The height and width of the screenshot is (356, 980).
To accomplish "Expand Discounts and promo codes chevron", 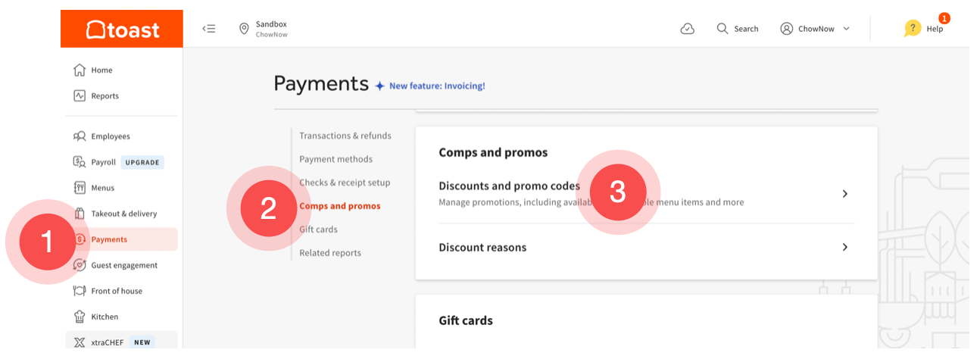I will coord(845,194).
